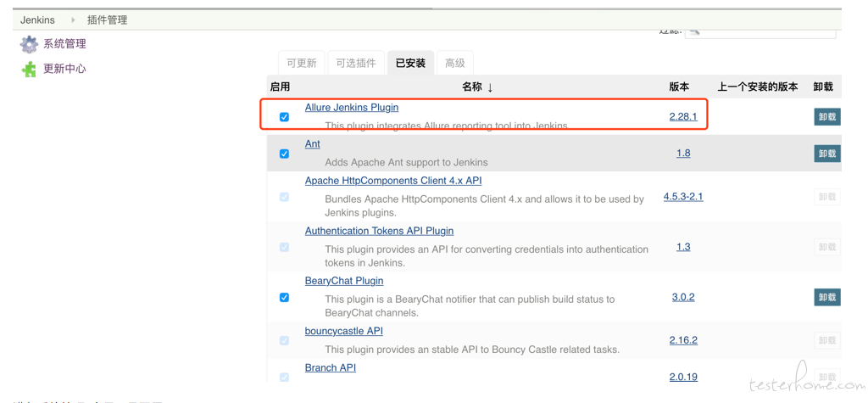Click the sort arrow next to 名称

pos(490,87)
